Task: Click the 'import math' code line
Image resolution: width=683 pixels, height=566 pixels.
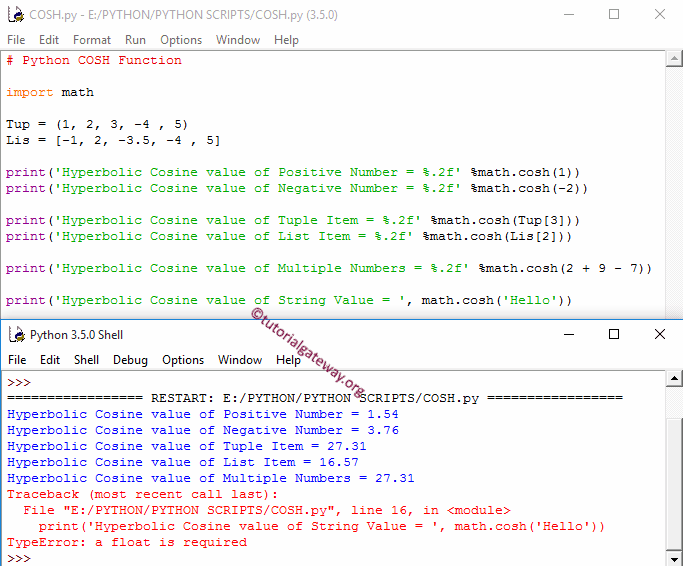Action: pyautogui.click(x=50, y=92)
